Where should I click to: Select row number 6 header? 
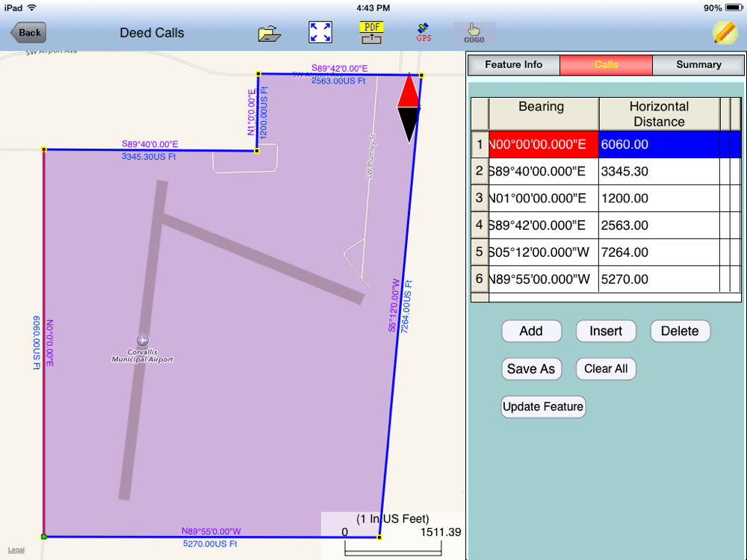coord(480,279)
